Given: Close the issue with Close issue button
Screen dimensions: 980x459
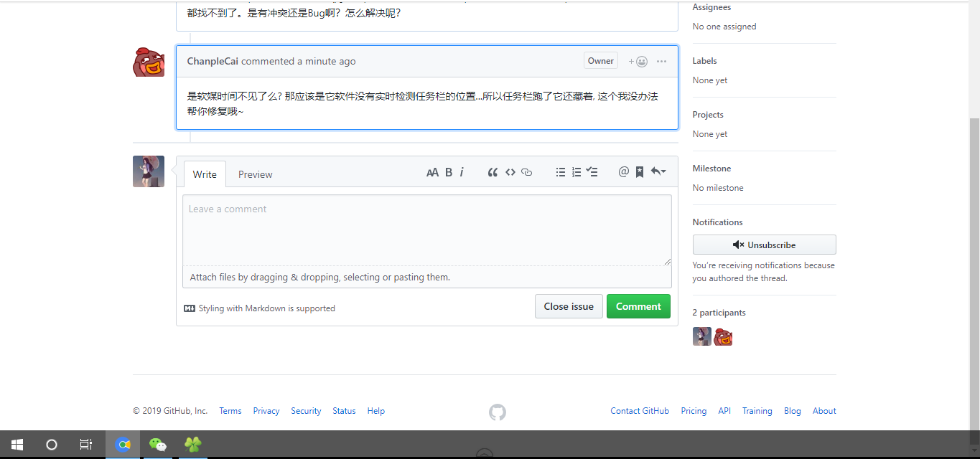Looking at the screenshot, I should coord(569,306).
